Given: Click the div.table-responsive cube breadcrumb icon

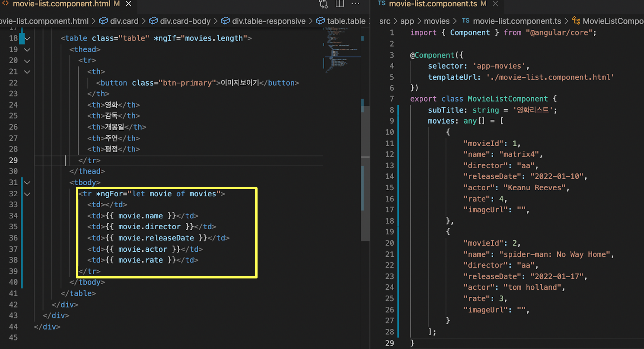Looking at the screenshot, I should click(x=225, y=21).
